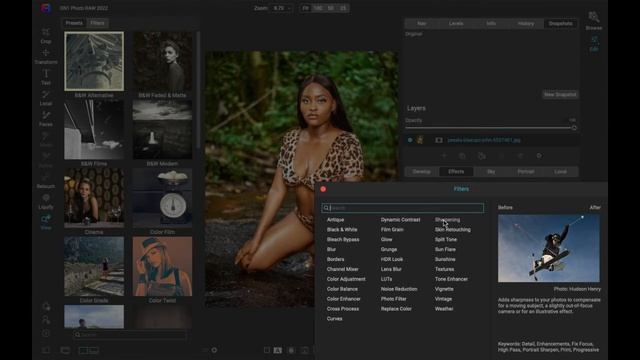
Task: Switch to the Portrait tab
Action: pos(526,172)
